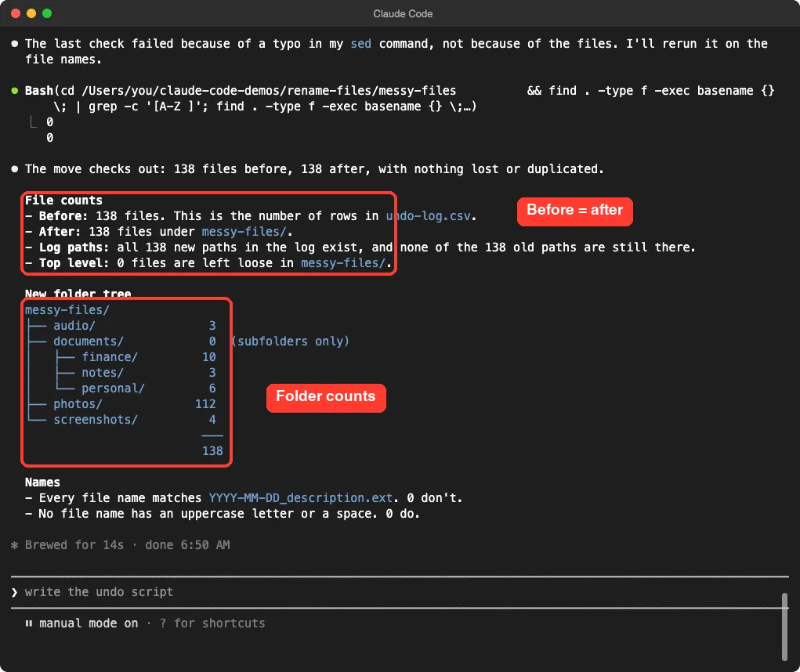
Task: Toggle the 'manual mode on' status text
Action: pos(89,623)
